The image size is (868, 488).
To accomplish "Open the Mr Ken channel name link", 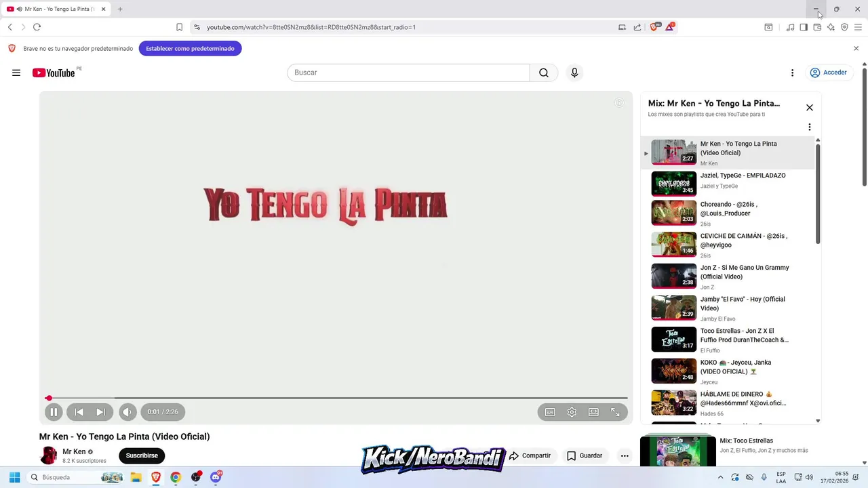I will 74,451.
